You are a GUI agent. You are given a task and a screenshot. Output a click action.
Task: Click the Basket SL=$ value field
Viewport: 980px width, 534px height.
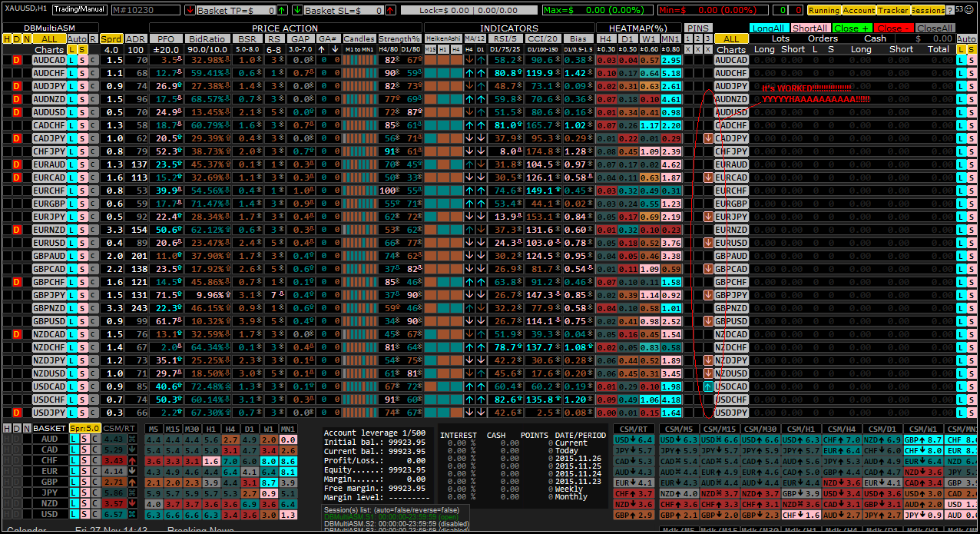344,11
